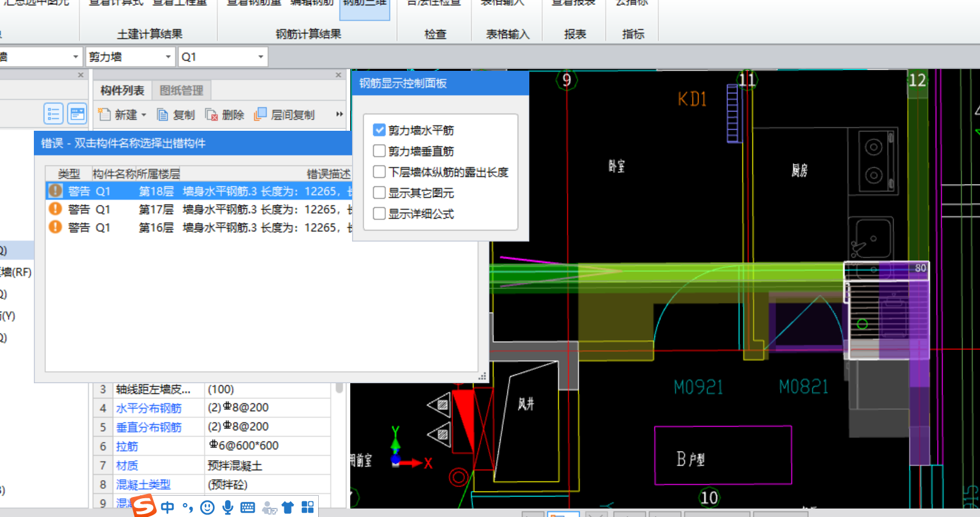Screen dimensions: 980x517
Task: Switch to the 图纸管理 tab
Action: (181, 90)
